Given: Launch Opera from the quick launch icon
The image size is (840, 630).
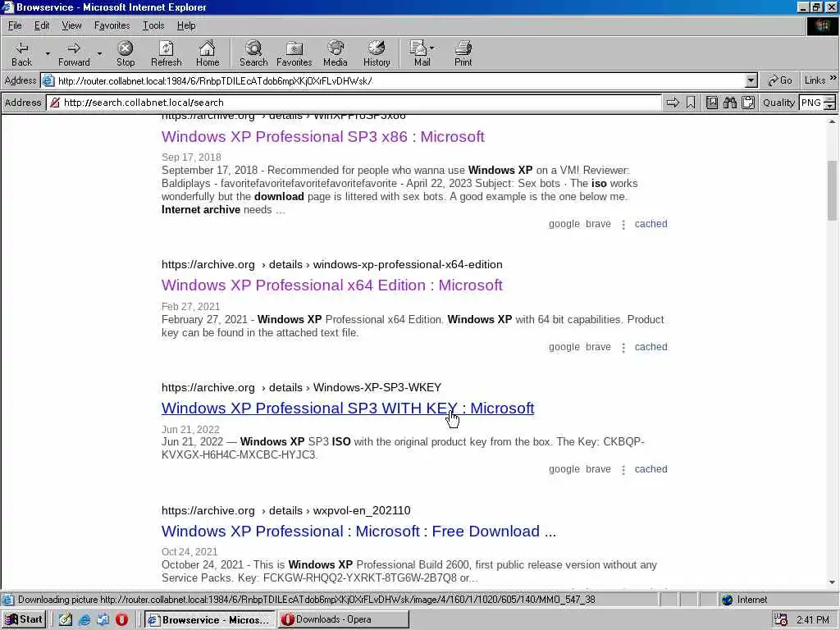Looking at the screenshot, I should pos(121,619).
